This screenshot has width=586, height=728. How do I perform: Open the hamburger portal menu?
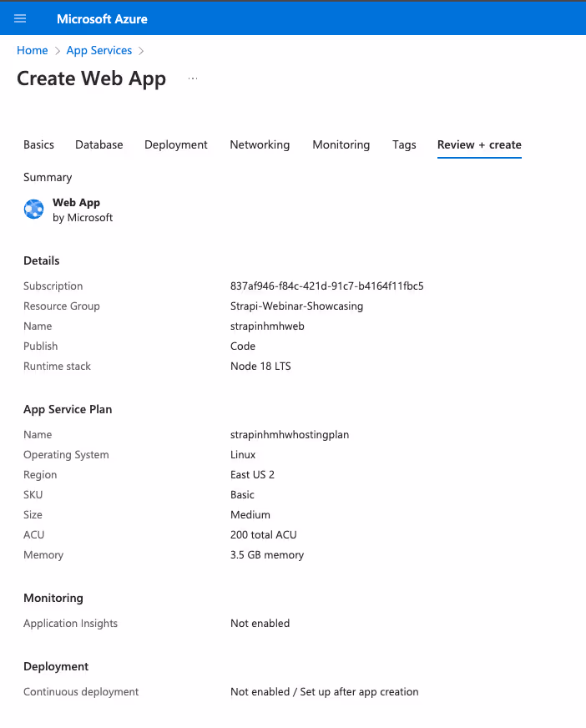click(x=20, y=18)
